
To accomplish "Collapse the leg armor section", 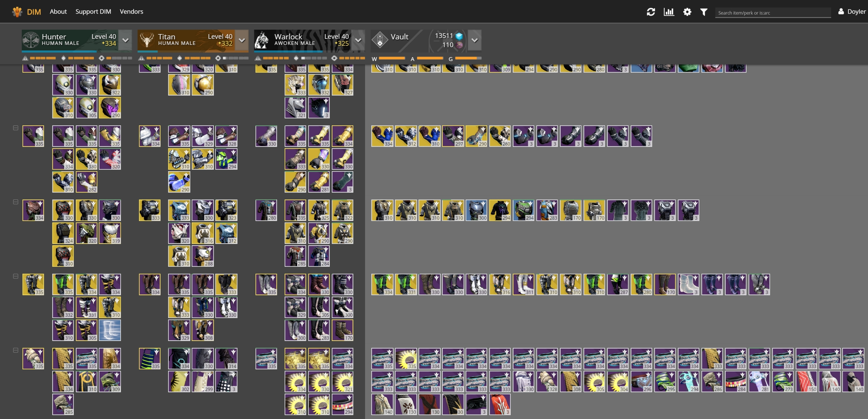I will pyautogui.click(x=16, y=276).
